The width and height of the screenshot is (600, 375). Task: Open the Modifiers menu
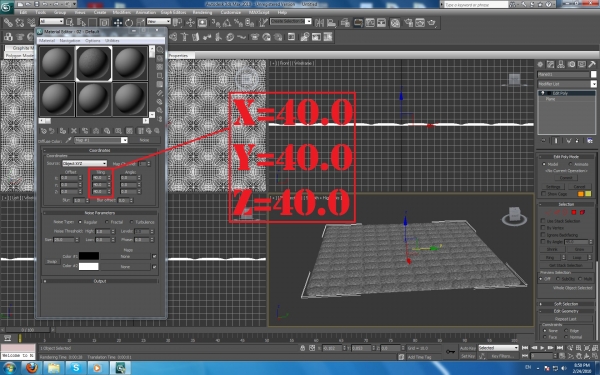coord(122,12)
